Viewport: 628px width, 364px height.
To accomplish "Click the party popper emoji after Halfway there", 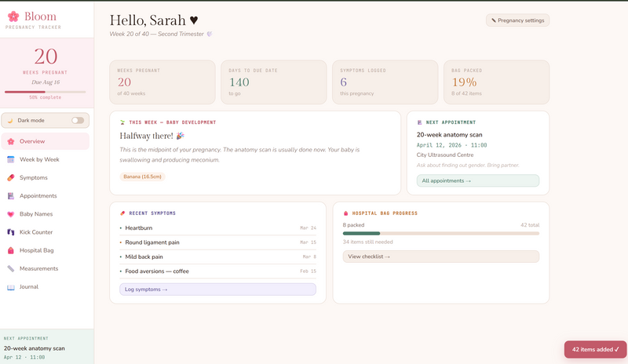I will point(181,136).
